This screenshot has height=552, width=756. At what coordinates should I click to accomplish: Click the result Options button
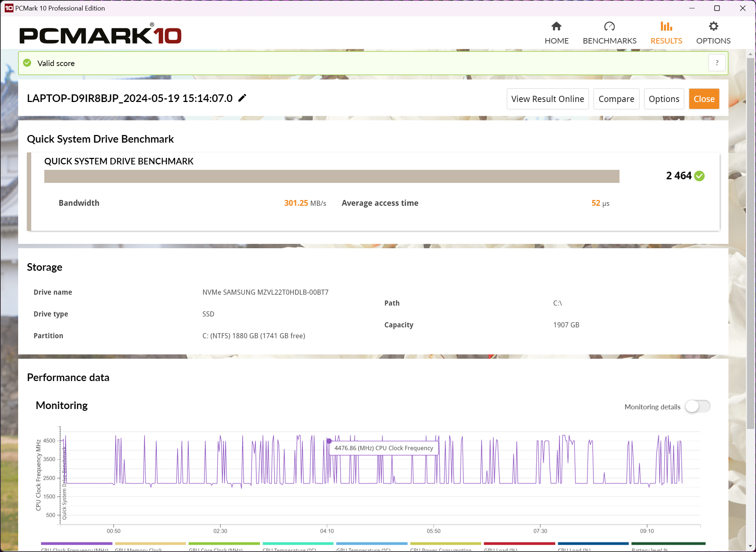(x=664, y=99)
